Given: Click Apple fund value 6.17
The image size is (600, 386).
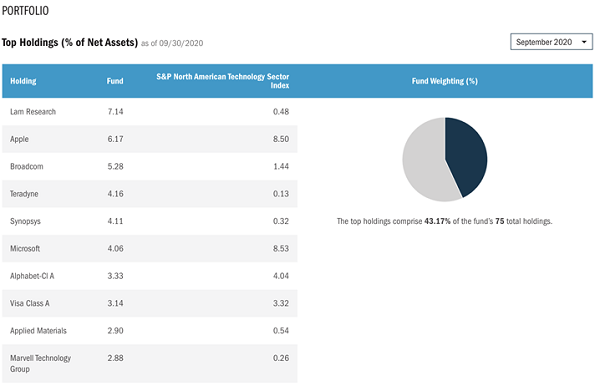Looking at the screenshot, I should 115,139.
